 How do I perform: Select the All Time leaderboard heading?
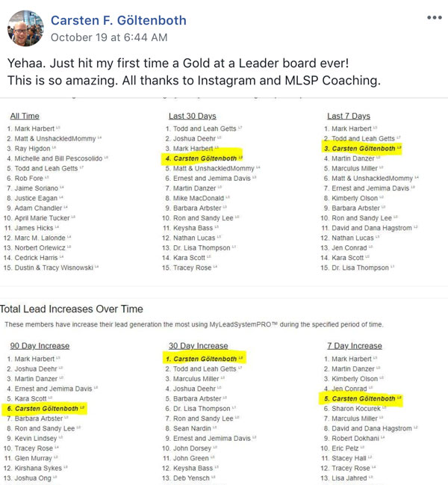(x=25, y=116)
